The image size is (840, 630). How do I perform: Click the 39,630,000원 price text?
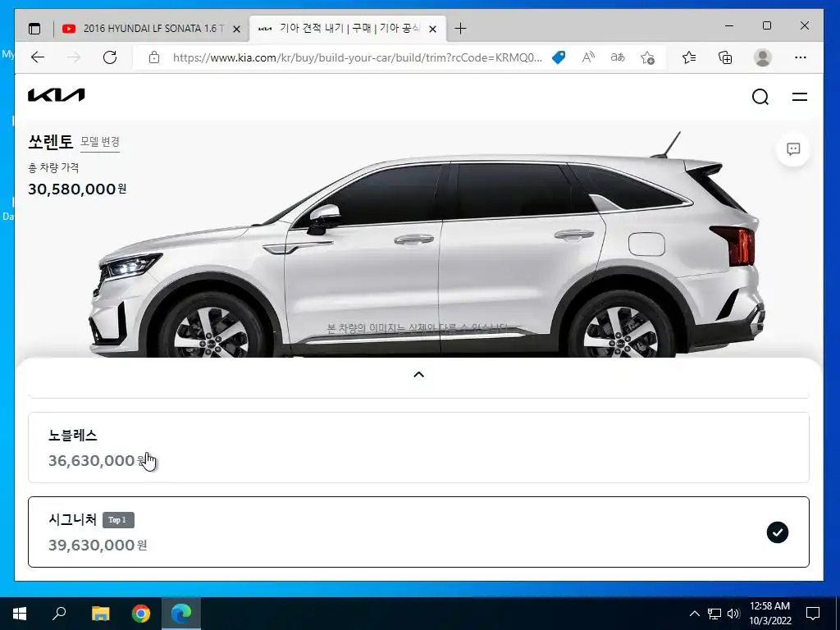(x=98, y=546)
